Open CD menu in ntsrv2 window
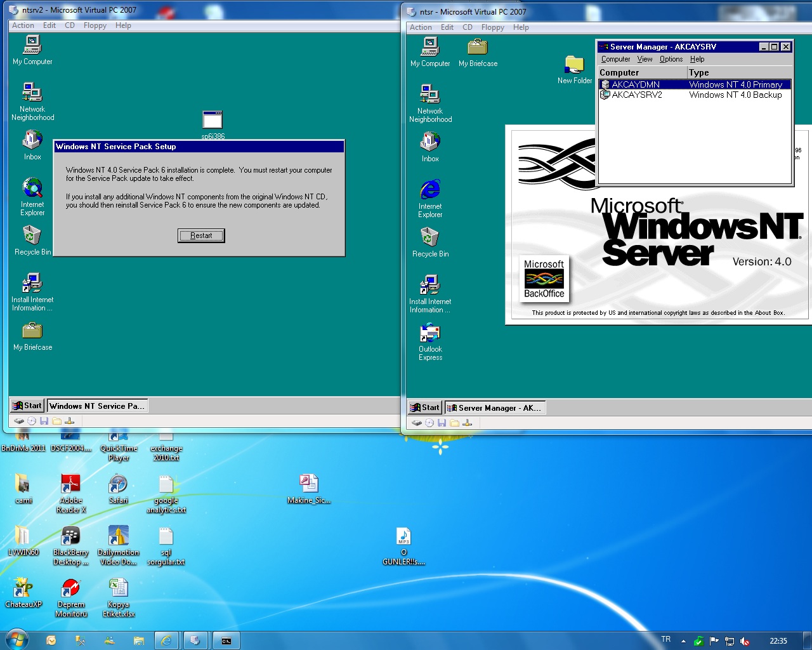812x650 pixels. [x=70, y=25]
